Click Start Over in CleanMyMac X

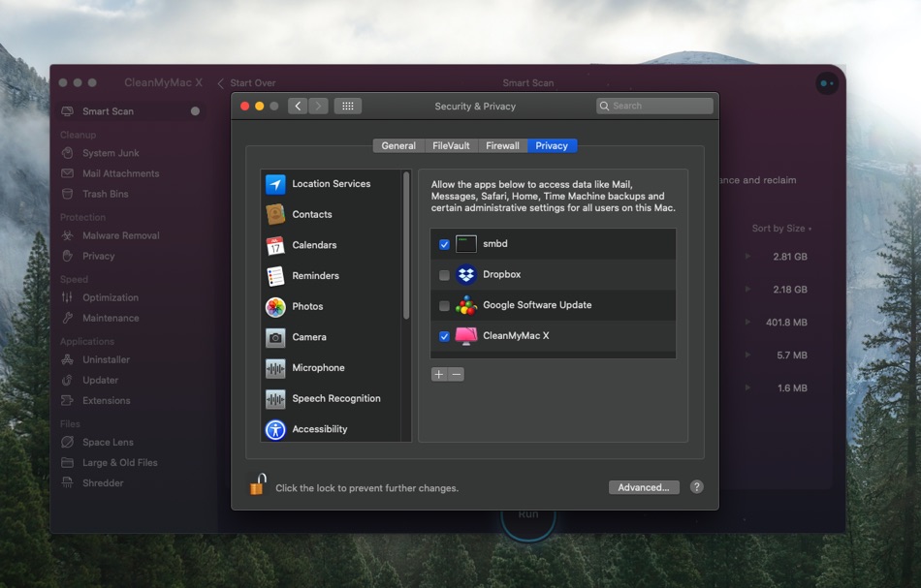pos(246,82)
